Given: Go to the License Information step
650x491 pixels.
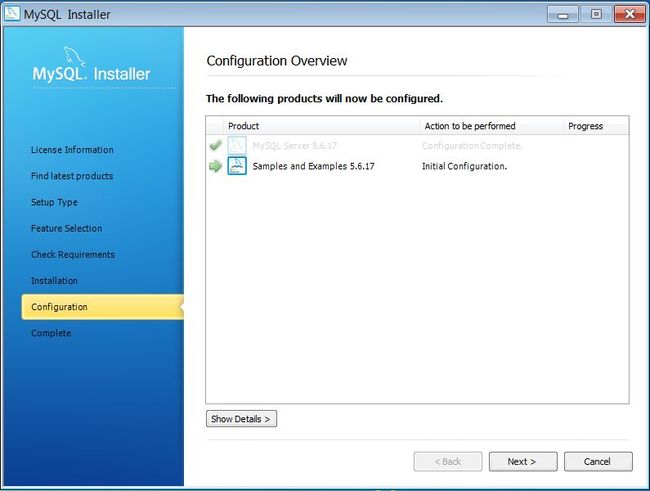Looking at the screenshot, I should pos(72,150).
